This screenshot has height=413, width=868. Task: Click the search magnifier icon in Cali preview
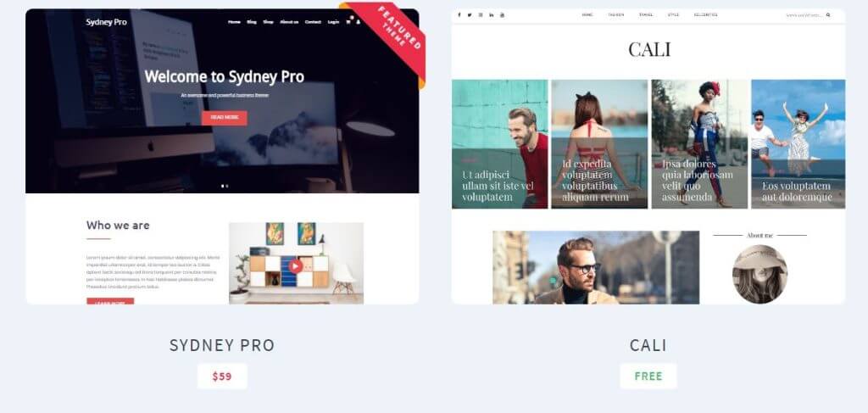(x=828, y=15)
